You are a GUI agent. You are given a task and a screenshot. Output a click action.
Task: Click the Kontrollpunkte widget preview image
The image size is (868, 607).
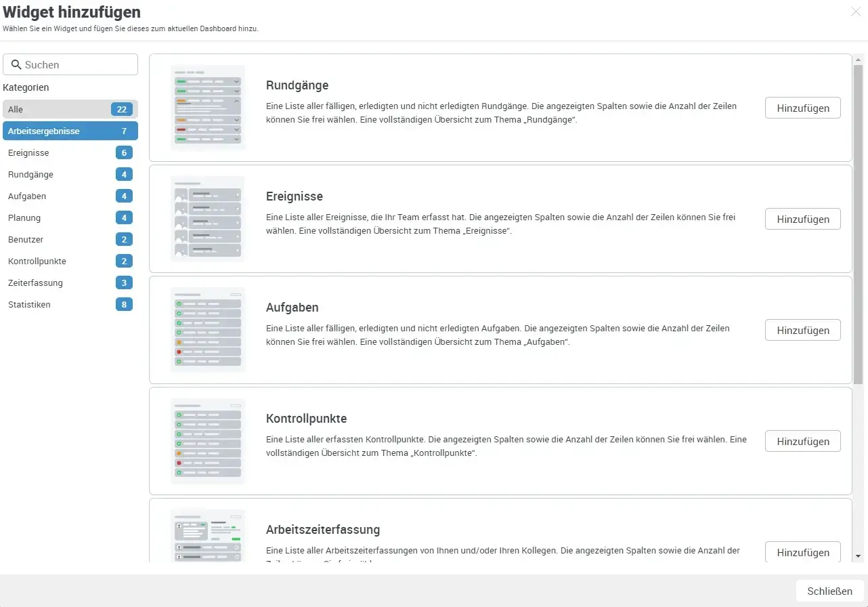(208, 440)
